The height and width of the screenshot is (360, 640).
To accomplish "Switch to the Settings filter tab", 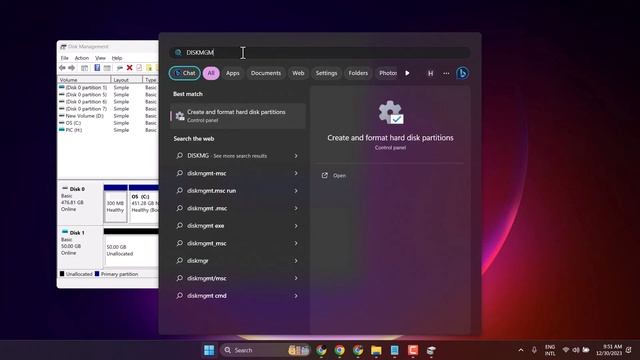I will tap(327, 73).
